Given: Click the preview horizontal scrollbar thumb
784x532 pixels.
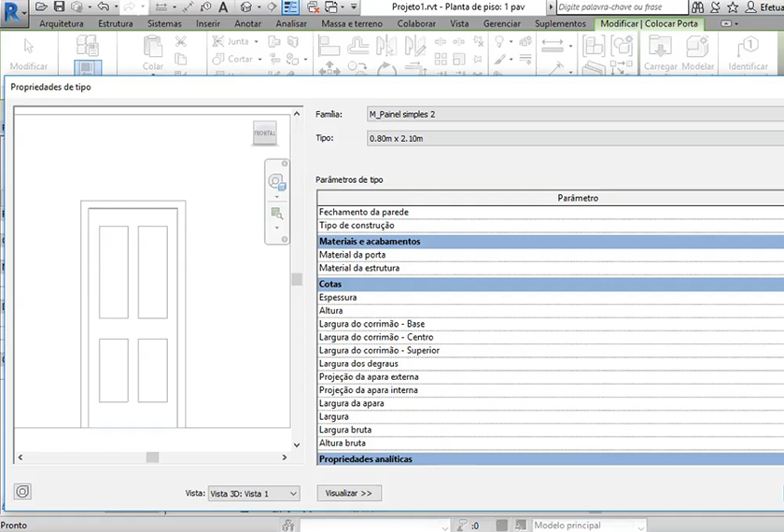Looking at the screenshot, I should pyautogui.click(x=152, y=457).
